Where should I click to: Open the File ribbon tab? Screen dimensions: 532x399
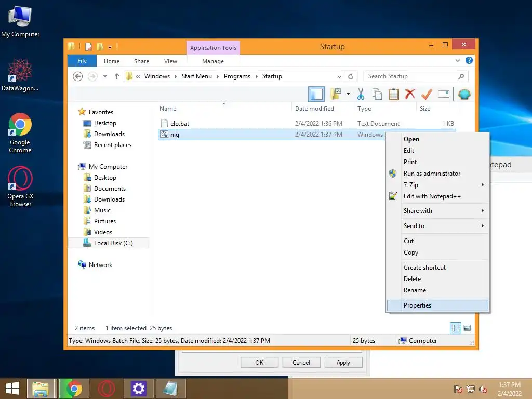(x=82, y=61)
